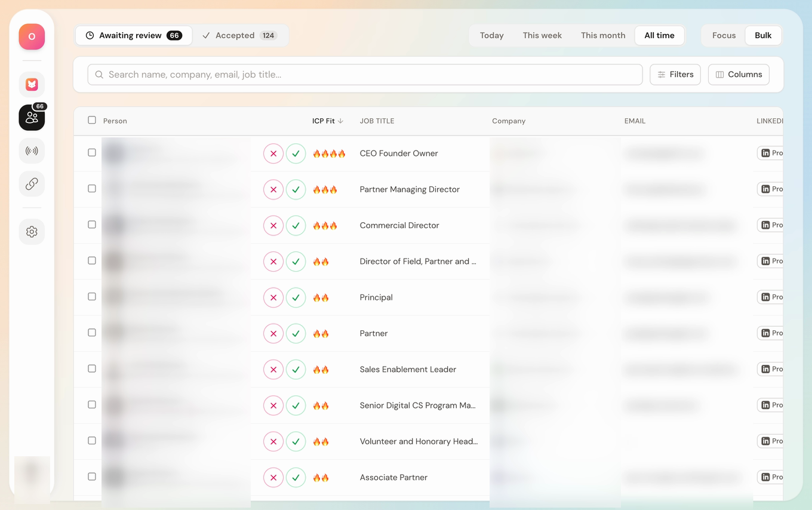This screenshot has width=812, height=510.
Task: Select the This week time range
Action: coord(542,35)
